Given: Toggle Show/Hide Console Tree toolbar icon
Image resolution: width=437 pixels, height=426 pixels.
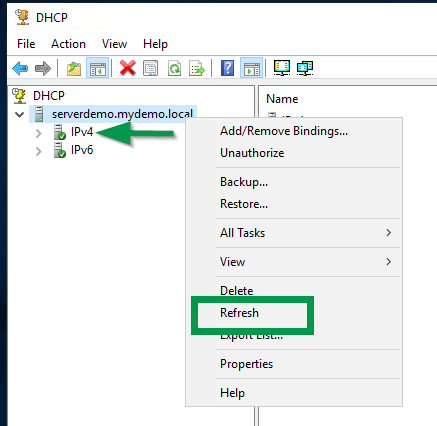Looking at the screenshot, I should pos(97,68).
